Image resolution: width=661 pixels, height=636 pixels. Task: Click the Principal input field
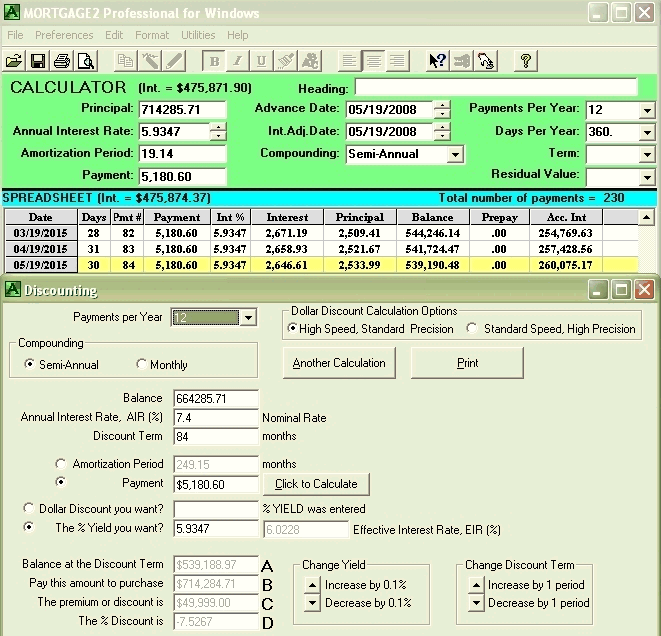pos(181,109)
